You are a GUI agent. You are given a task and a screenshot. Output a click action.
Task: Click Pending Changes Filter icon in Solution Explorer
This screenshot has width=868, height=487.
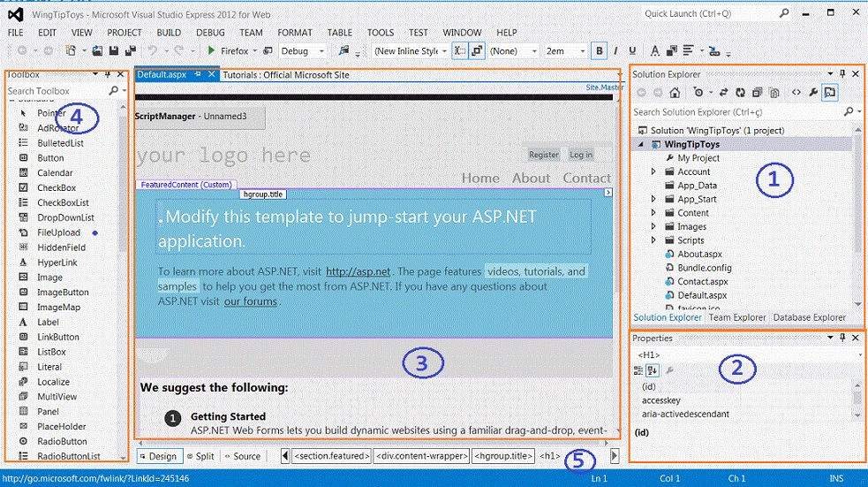tap(698, 93)
